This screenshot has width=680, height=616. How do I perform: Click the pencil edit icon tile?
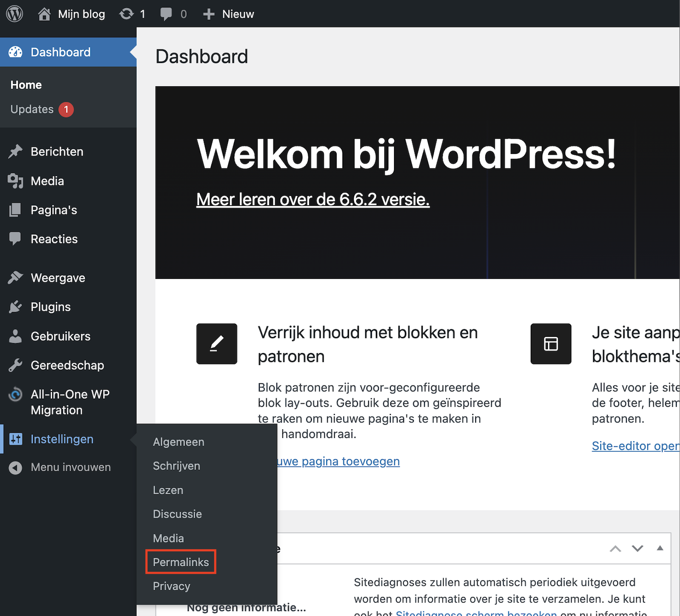(217, 344)
